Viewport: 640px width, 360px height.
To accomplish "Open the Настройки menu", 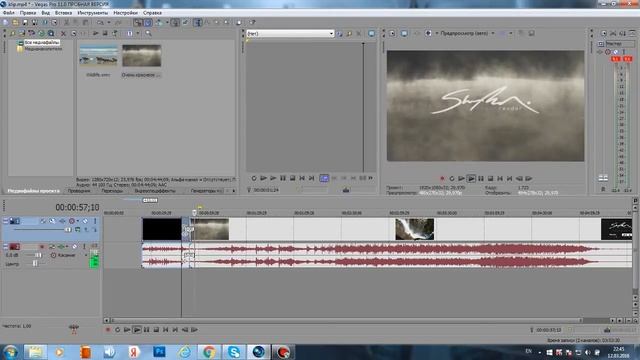I will point(125,13).
